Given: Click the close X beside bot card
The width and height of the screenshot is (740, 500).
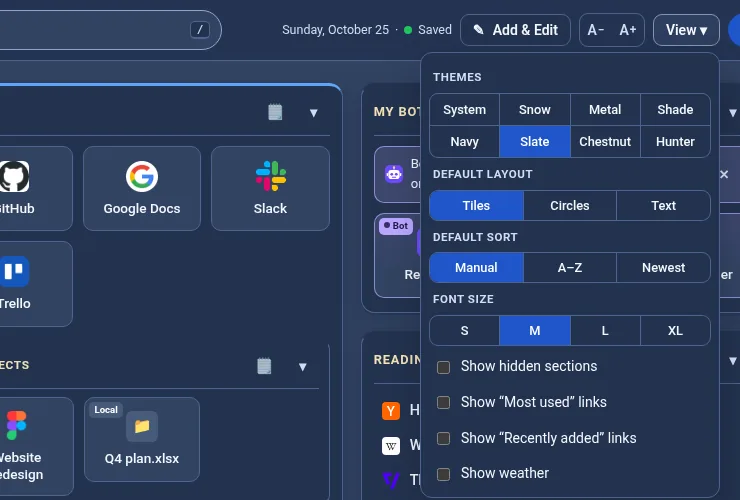Looking at the screenshot, I should [724, 174].
